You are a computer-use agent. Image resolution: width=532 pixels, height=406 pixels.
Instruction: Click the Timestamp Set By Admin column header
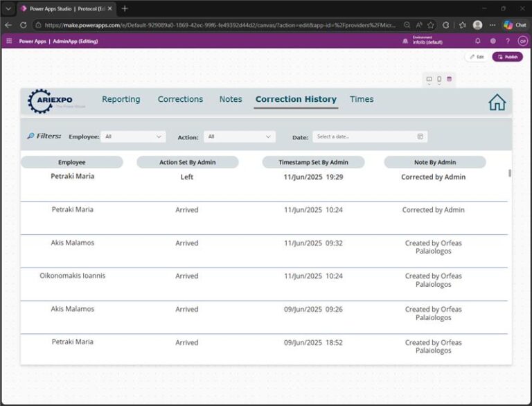coord(314,162)
